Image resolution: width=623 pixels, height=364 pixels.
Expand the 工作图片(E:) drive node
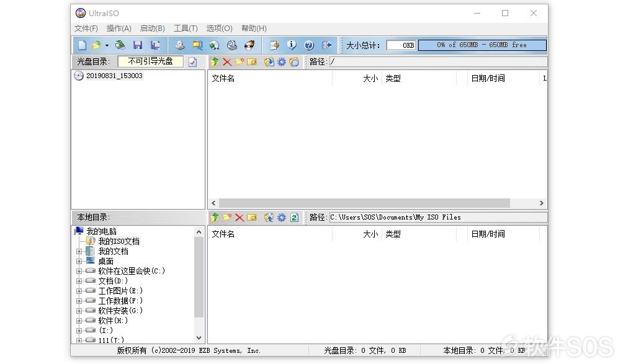(79, 291)
